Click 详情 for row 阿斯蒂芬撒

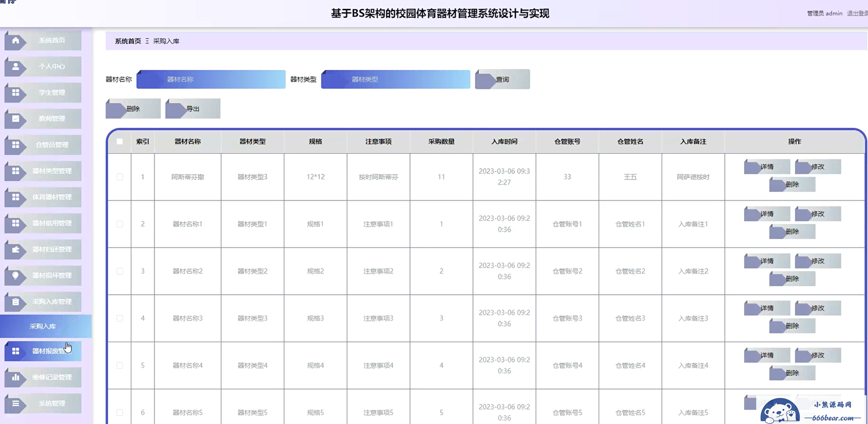click(767, 167)
